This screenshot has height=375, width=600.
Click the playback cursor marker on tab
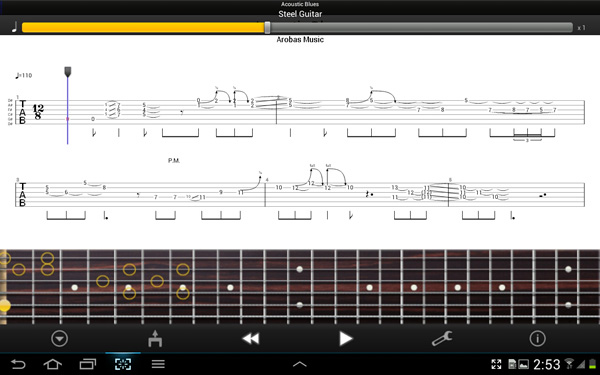pyautogui.click(x=68, y=72)
